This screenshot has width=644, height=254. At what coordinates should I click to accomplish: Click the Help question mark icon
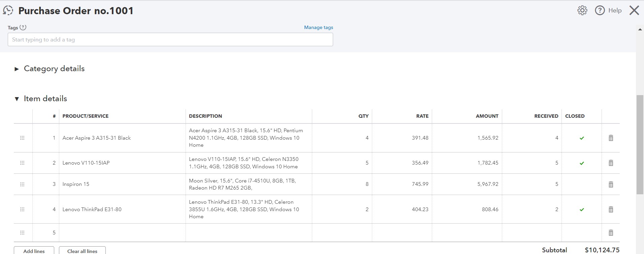pos(600,10)
